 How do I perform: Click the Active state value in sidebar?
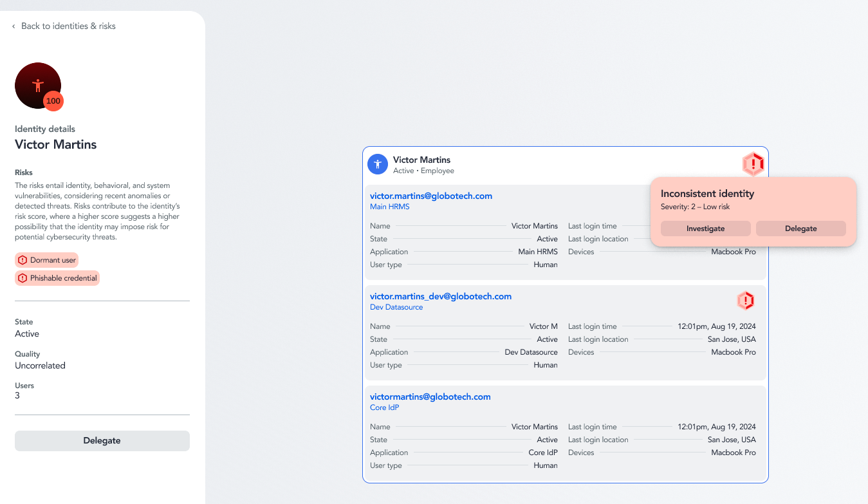coord(27,334)
